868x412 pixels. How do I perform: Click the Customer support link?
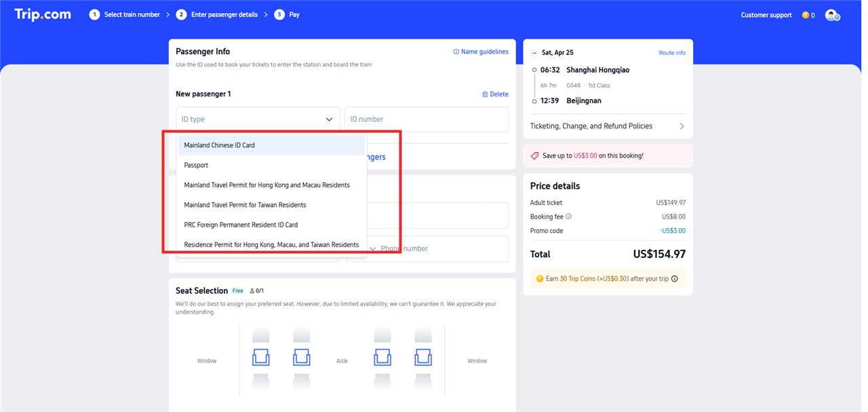[x=766, y=14]
